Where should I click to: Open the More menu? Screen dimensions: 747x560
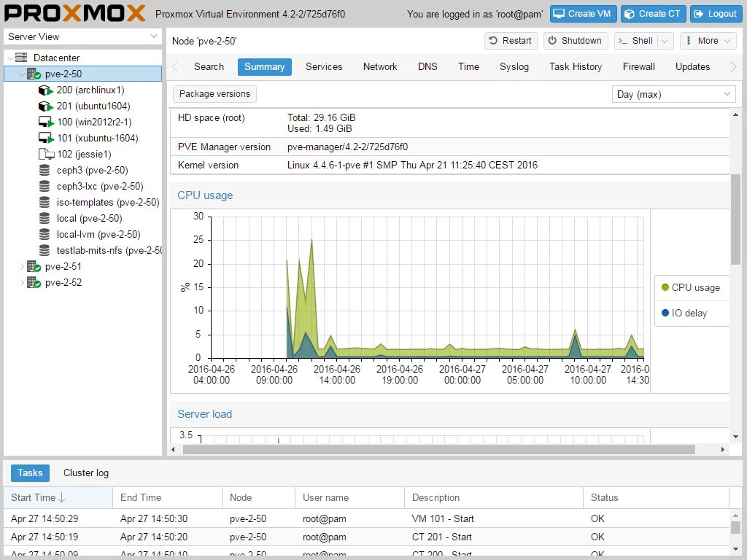(x=708, y=41)
